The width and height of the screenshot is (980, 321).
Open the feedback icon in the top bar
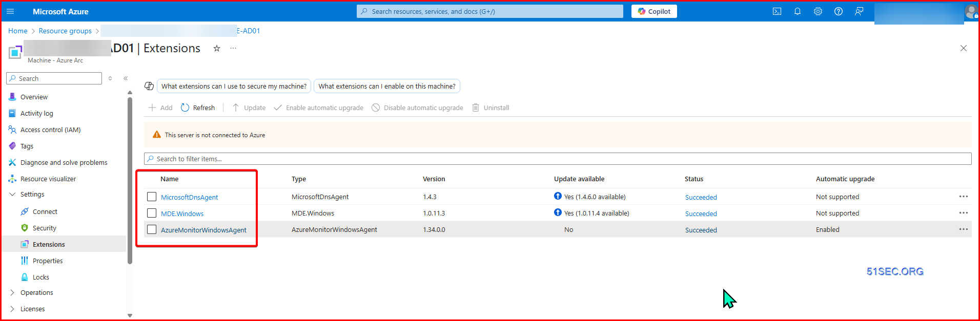(859, 11)
